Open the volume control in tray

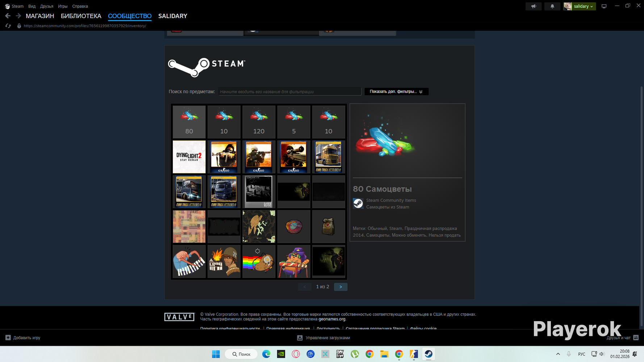(x=602, y=354)
